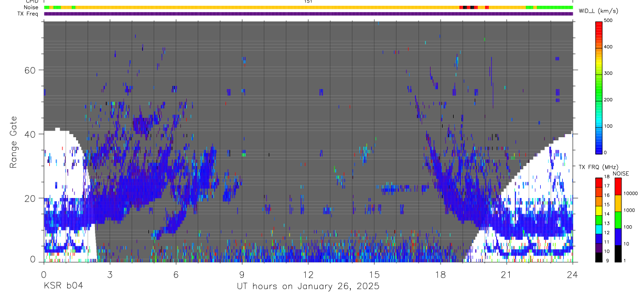The image size is (644, 297).
Task: Click the x-axis tick label 21
Action: coord(506,273)
